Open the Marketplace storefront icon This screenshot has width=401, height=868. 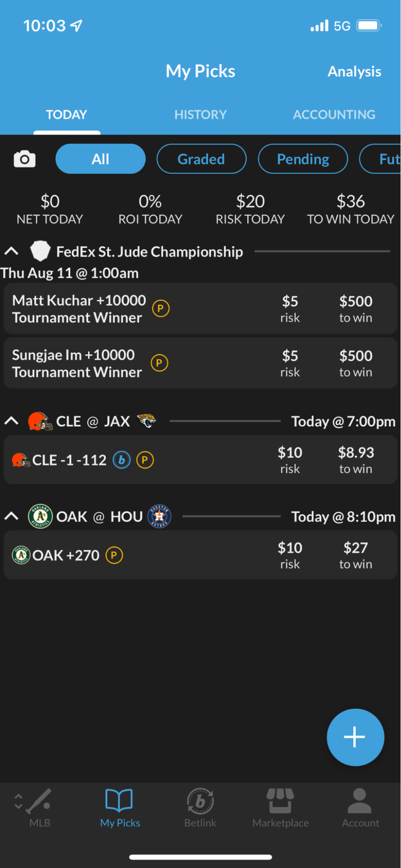[280, 807]
